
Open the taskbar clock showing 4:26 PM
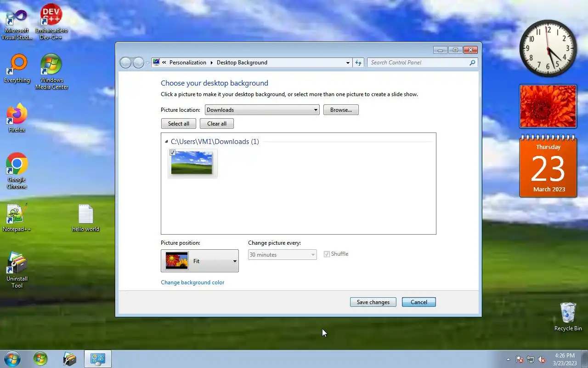point(565,359)
